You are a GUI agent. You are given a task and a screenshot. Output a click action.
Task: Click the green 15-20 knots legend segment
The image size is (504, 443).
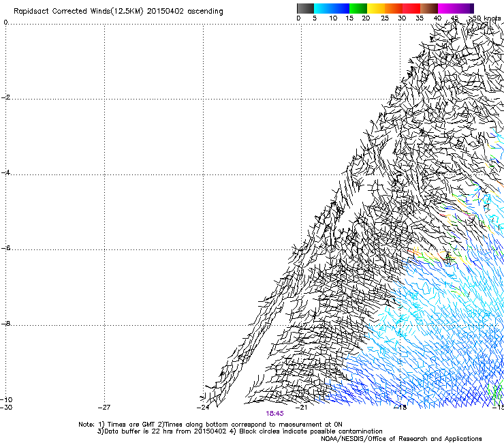pyautogui.click(x=358, y=8)
